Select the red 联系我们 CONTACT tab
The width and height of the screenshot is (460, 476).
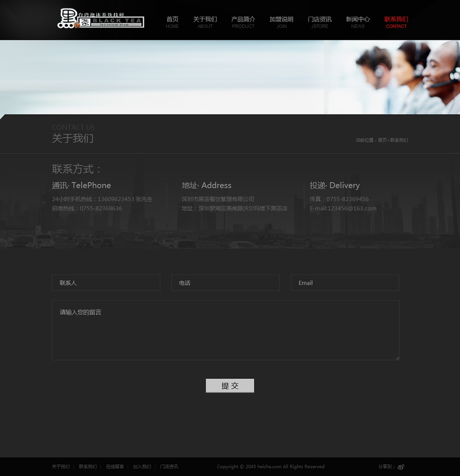pyautogui.click(x=396, y=22)
